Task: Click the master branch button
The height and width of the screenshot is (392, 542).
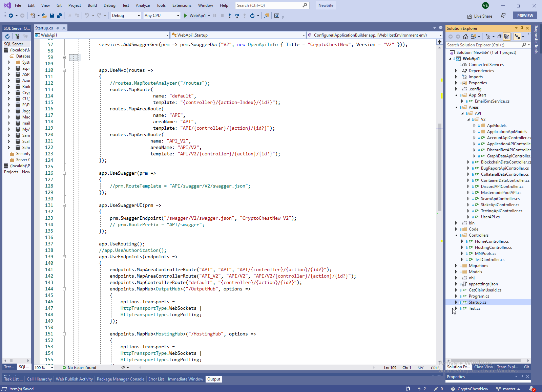Action: click(x=508, y=389)
